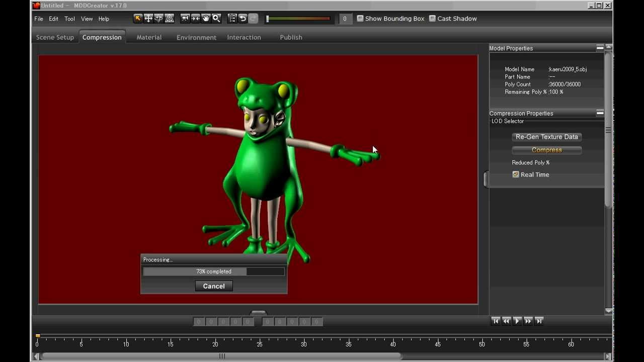Image resolution: width=644 pixels, height=362 pixels.
Task: Click the Reduced Poly % label
Action: 531,162
